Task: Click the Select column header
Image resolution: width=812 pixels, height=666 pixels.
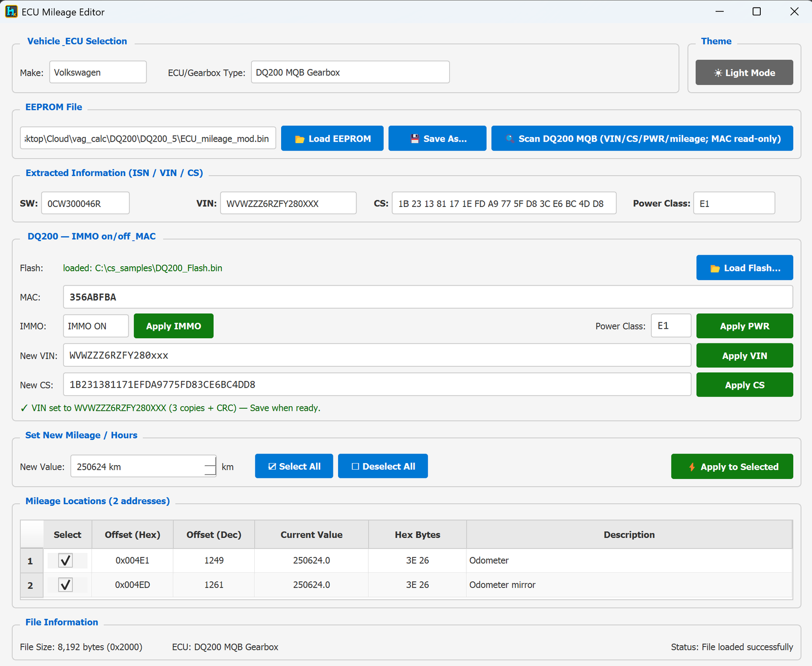Action: point(67,535)
